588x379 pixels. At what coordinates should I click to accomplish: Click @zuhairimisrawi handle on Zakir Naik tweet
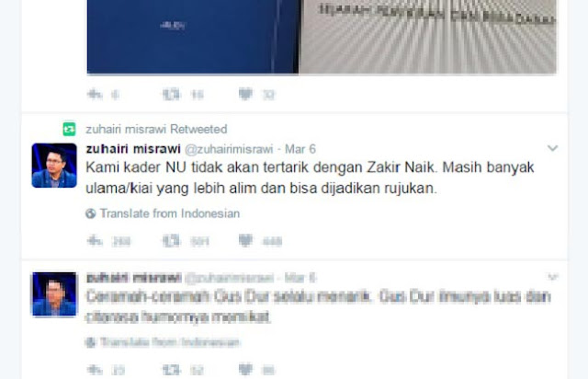tap(229, 149)
